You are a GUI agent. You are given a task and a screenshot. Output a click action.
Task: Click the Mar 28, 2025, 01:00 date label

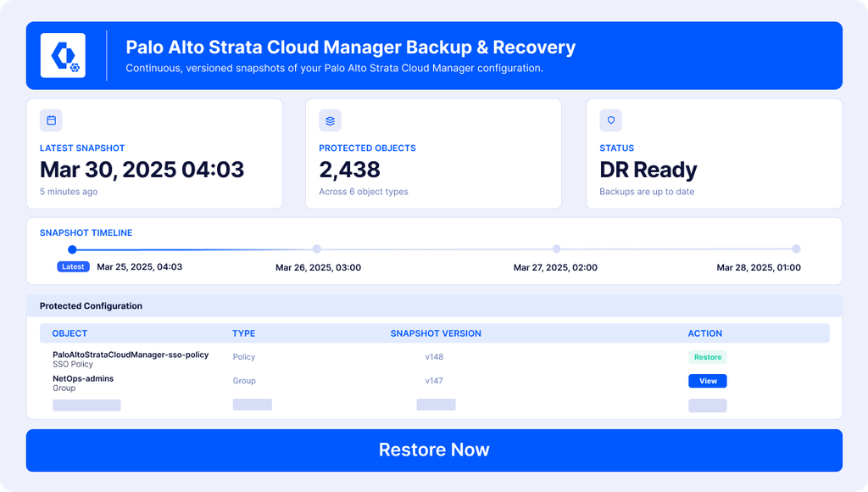(759, 267)
